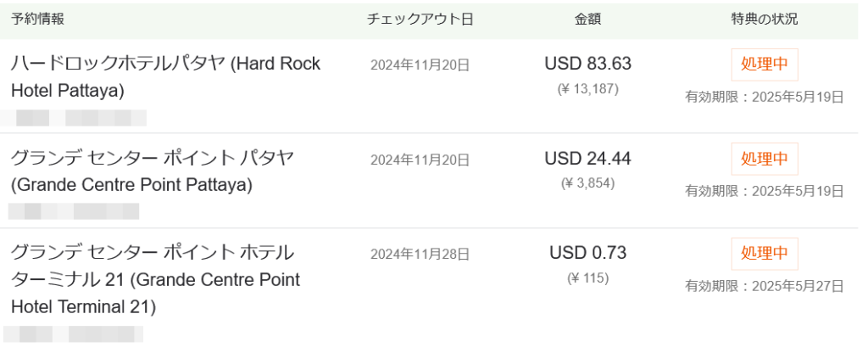868x353 pixels.
Task: Click the 金額 column header
Action: (x=587, y=19)
